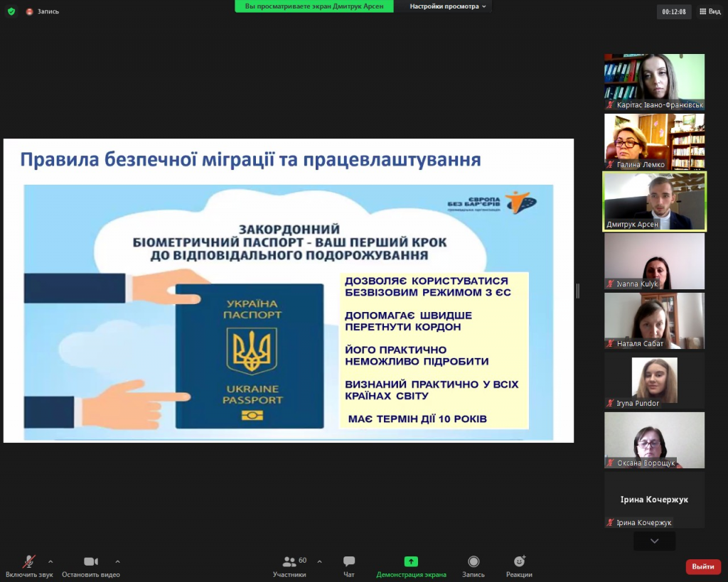Click the red recording indicator at top left
This screenshot has height=582, width=728.
(x=30, y=11)
